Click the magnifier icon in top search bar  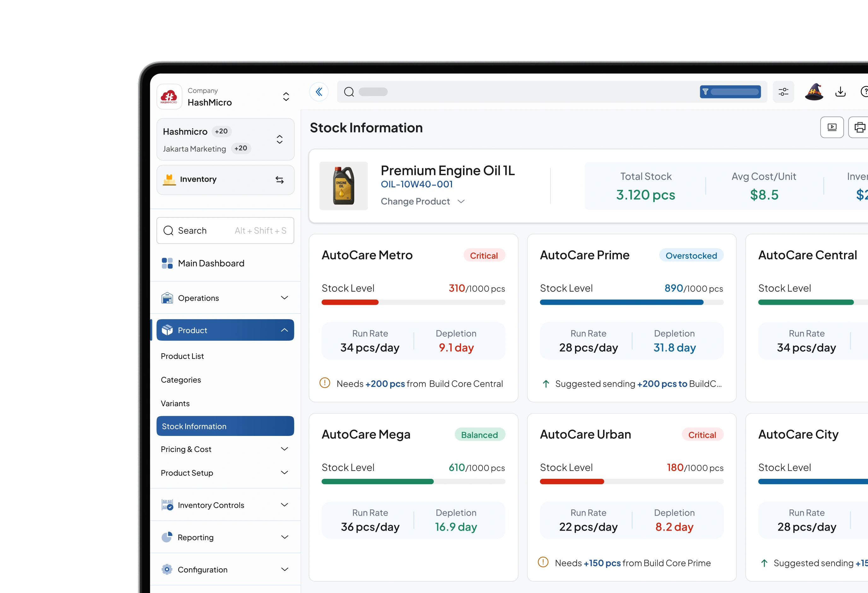pos(349,92)
